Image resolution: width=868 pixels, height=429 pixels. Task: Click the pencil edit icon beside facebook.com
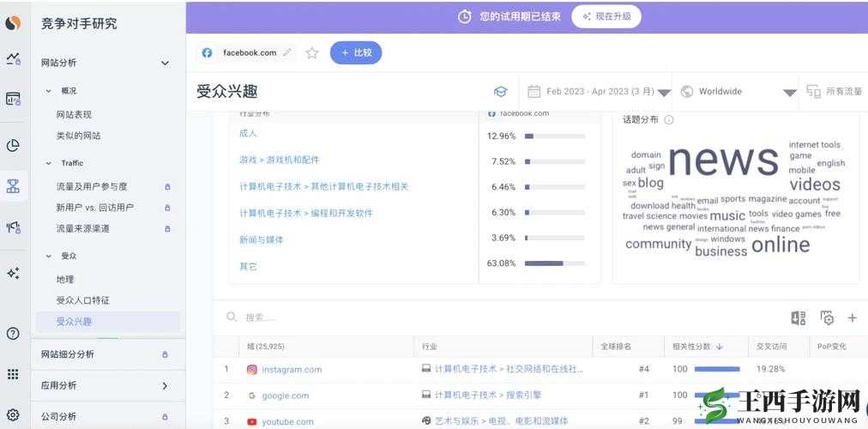(x=286, y=52)
